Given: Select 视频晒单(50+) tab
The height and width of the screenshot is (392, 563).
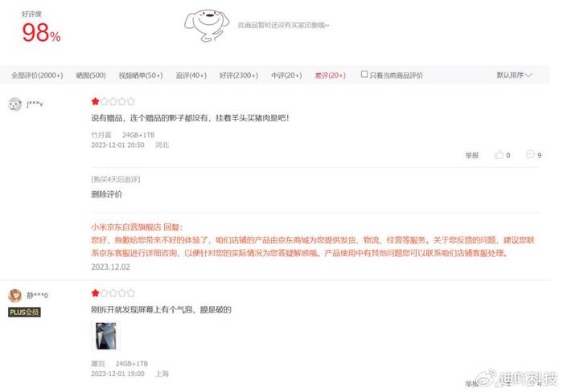Looking at the screenshot, I should coord(141,76).
